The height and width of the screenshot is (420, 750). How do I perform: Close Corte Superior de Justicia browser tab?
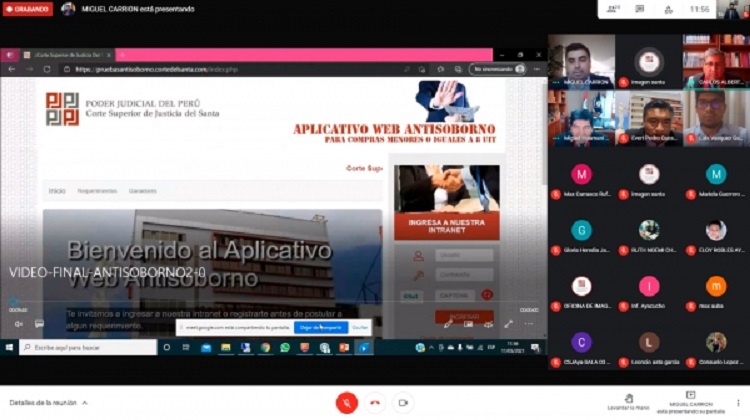pyautogui.click(x=109, y=55)
